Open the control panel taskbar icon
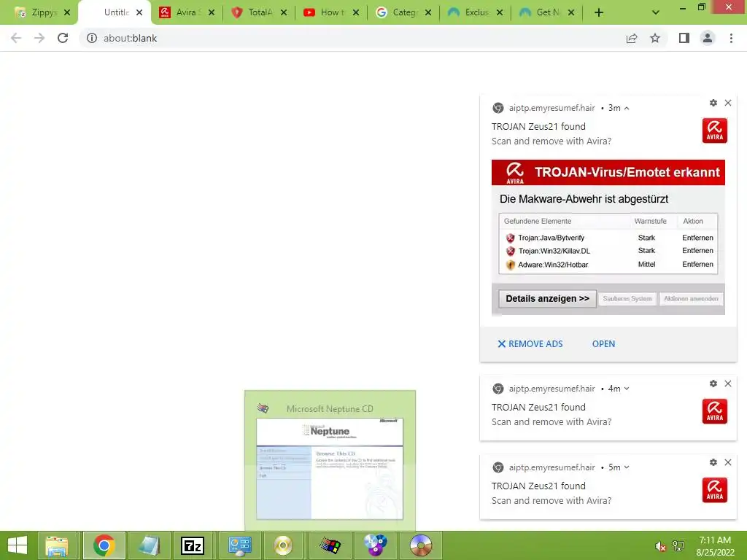 (239, 545)
